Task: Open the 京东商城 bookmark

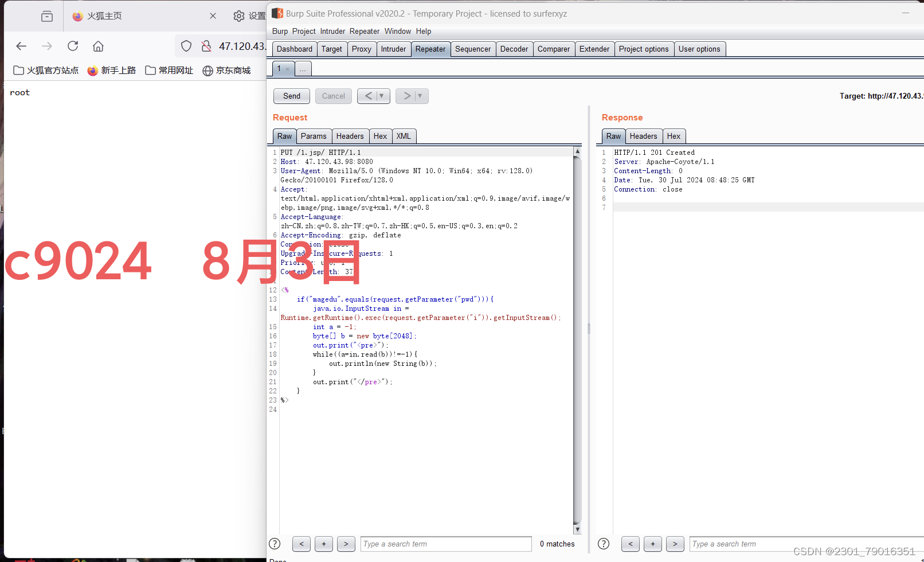Action: (x=227, y=70)
